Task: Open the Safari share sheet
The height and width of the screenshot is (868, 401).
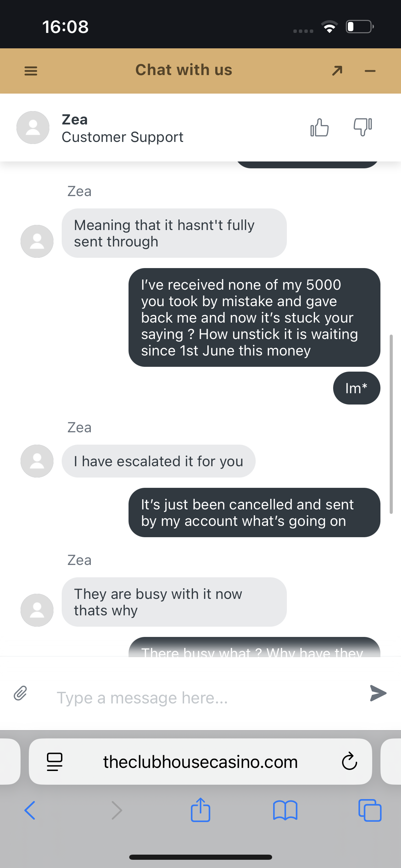Action: [200, 810]
